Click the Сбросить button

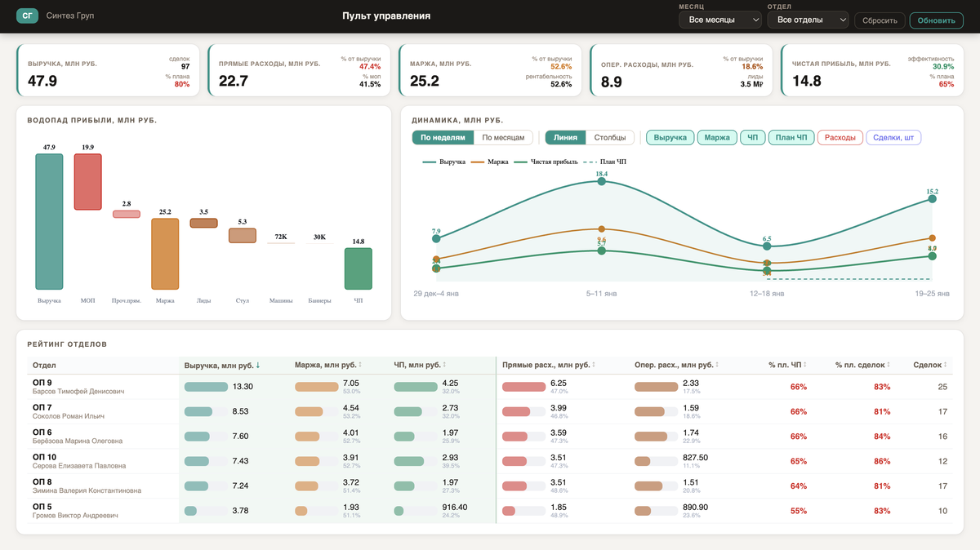[x=880, y=20]
